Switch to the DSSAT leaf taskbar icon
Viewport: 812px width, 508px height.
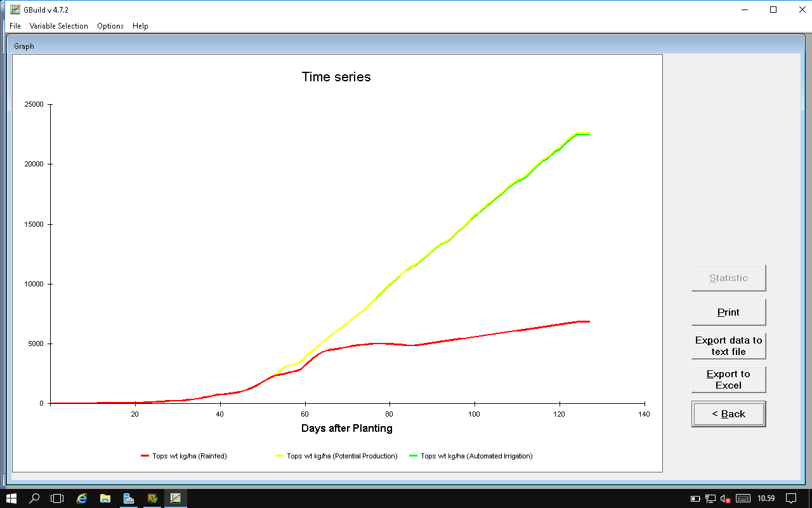point(152,498)
